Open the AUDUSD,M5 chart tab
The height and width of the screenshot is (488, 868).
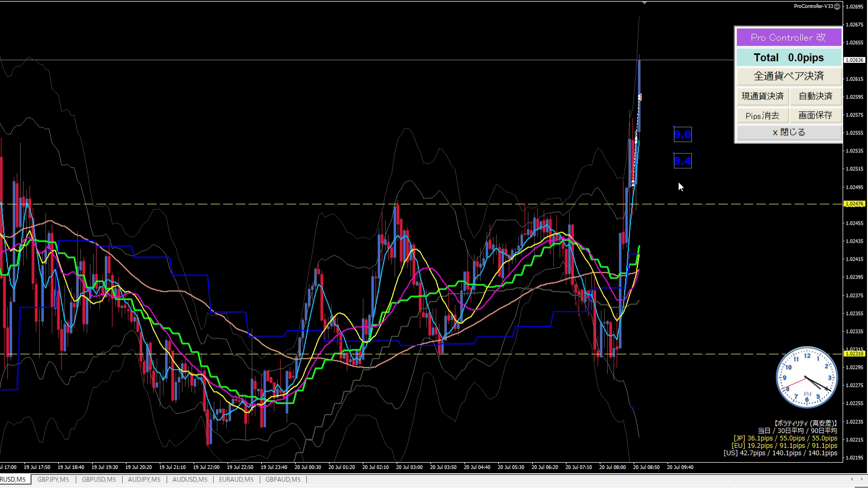[190, 480]
